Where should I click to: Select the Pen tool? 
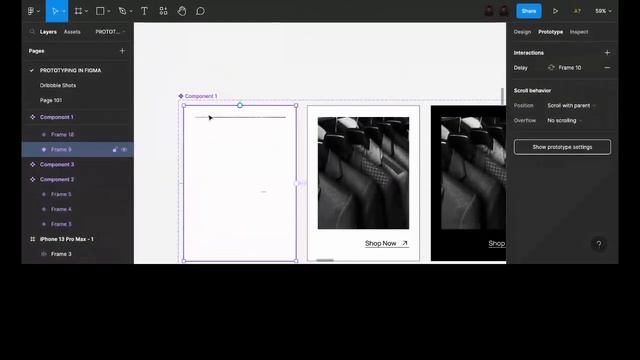(x=122, y=11)
